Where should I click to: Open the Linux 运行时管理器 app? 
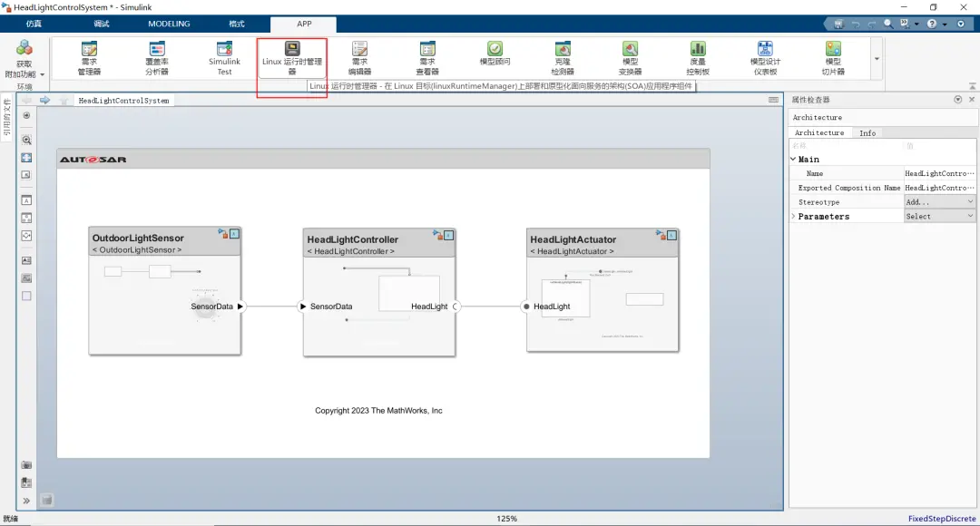click(x=292, y=58)
